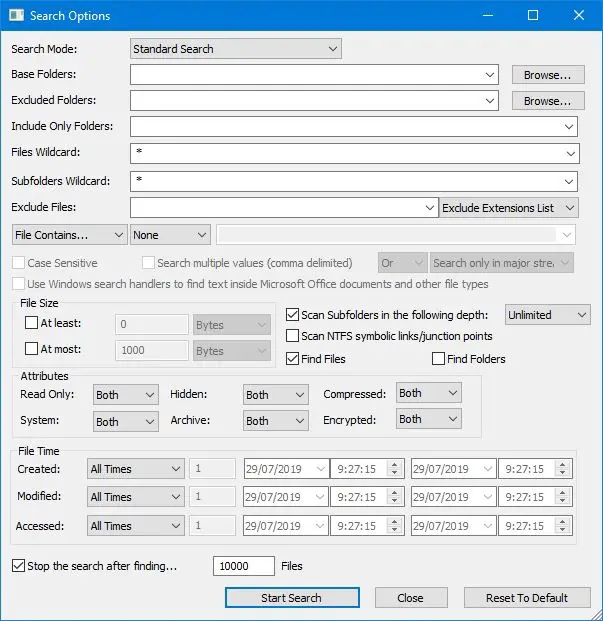Image resolution: width=603 pixels, height=621 pixels.
Task: Open the Exclude Extensions List dropdown
Action: tap(508, 208)
